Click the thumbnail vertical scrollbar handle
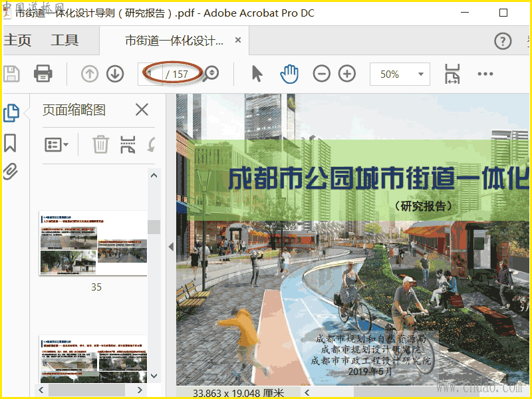The height and width of the screenshot is (399, 532). [x=154, y=227]
